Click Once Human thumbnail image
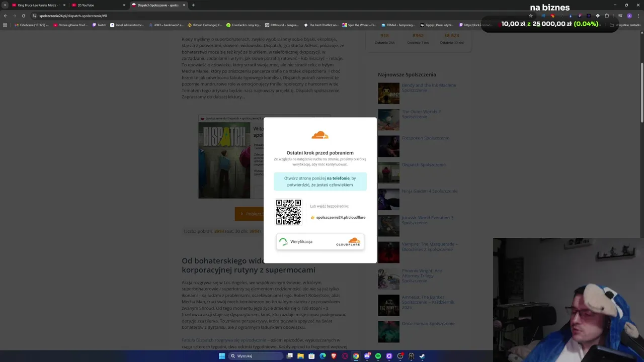This screenshot has width=644, height=362. point(388,332)
